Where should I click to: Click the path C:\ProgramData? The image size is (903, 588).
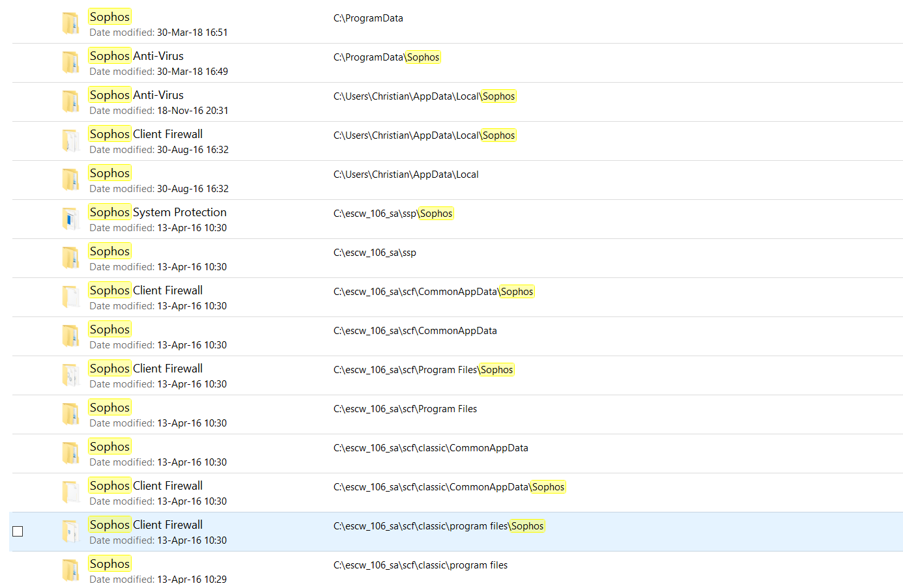click(x=368, y=18)
